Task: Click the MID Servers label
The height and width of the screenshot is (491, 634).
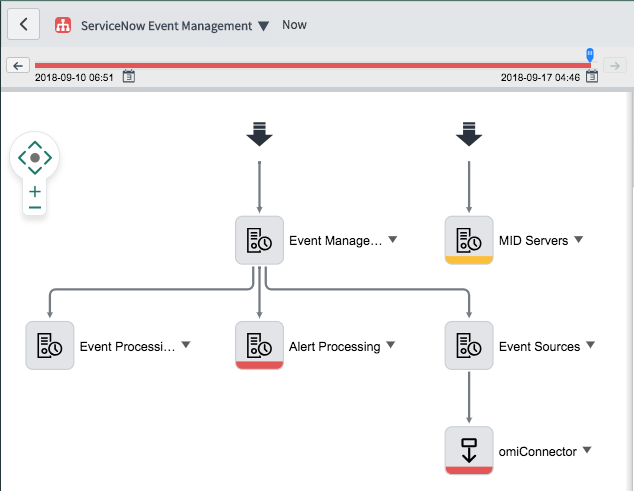Action: tap(533, 241)
